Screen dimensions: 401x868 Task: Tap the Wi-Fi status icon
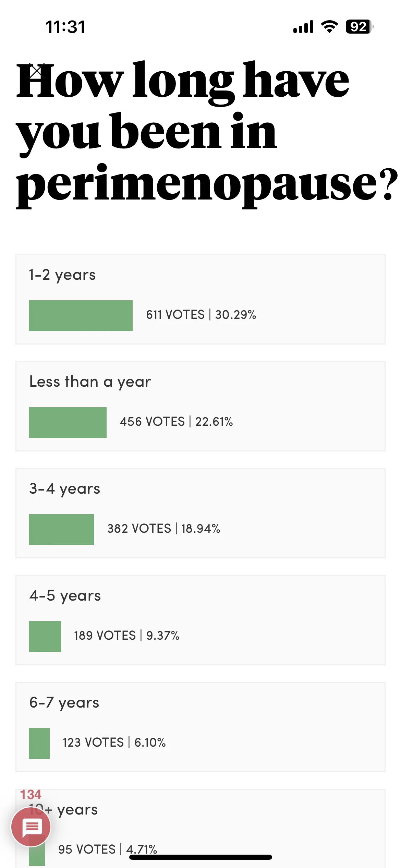329,27
